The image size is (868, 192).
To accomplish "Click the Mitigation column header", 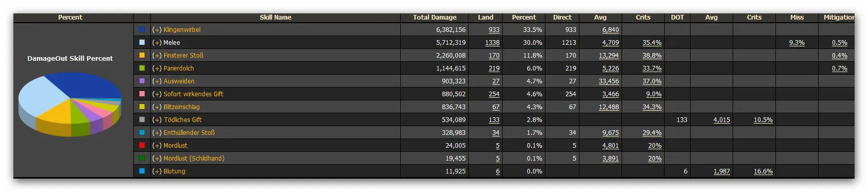I will click(x=839, y=18).
